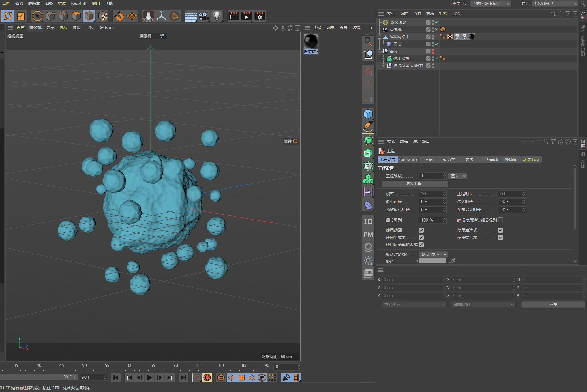Add a camera object from toolbar

coord(204,16)
